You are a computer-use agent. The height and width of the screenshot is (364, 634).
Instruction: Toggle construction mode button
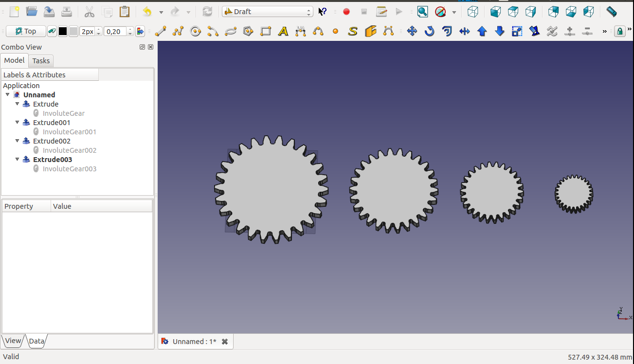tap(52, 32)
